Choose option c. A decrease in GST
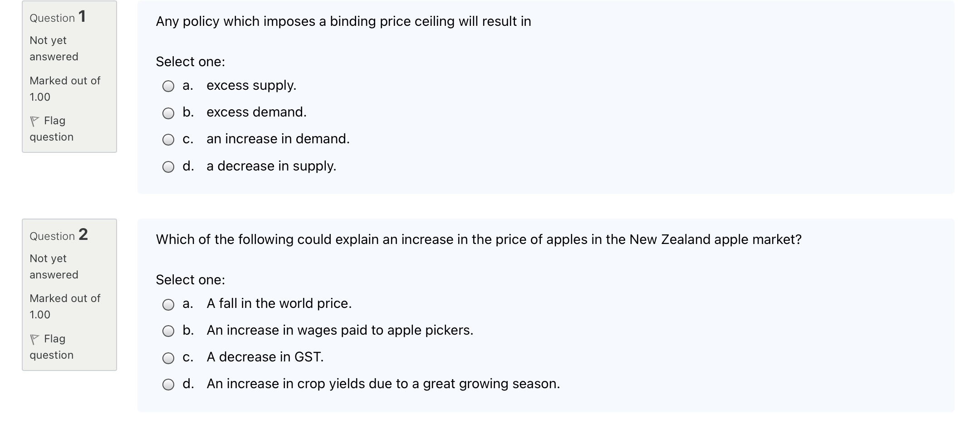This screenshot has height=429, width=980. pyautogui.click(x=168, y=358)
